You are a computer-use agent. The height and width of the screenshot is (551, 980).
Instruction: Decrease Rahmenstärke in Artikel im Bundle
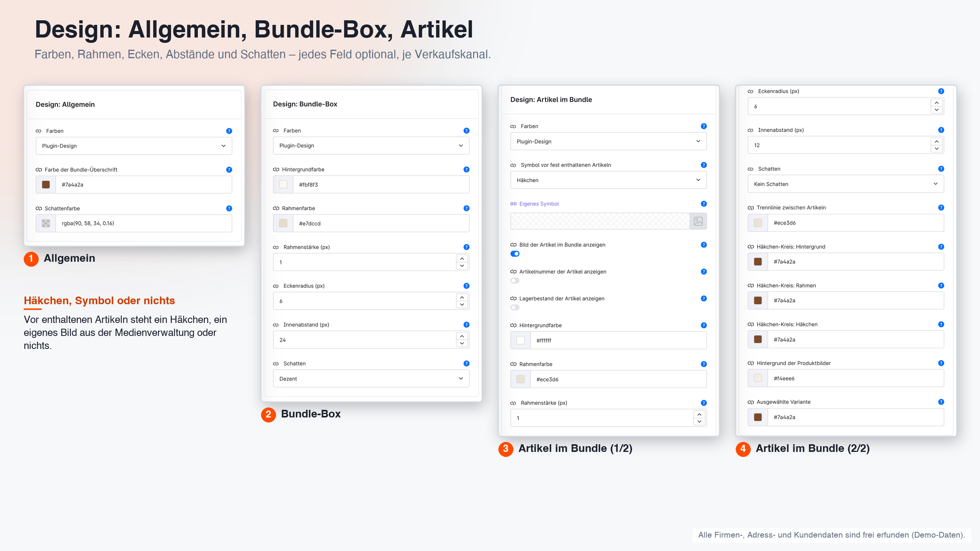pos(699,421)
